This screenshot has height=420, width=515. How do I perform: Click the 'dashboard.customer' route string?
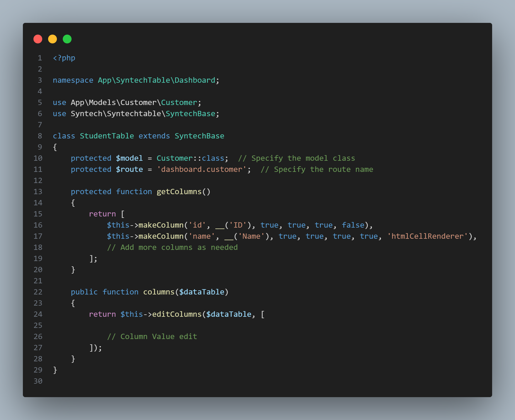(x=201, y=170)
